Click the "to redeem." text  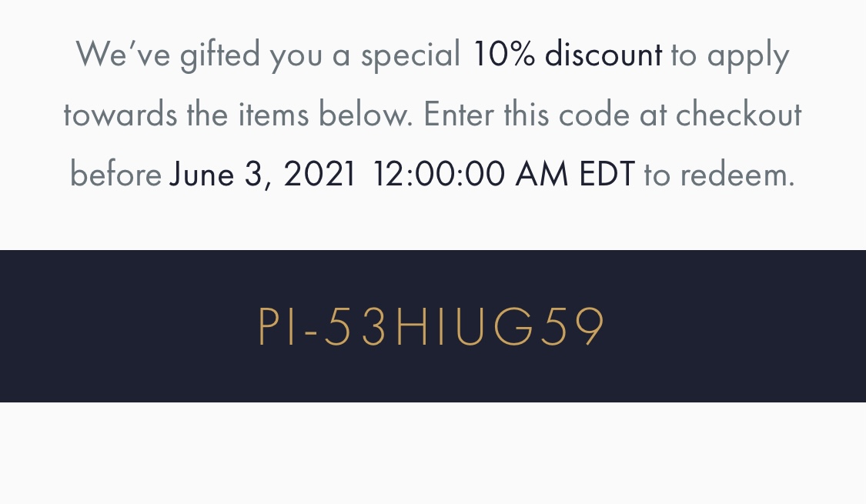click(718, 175)
